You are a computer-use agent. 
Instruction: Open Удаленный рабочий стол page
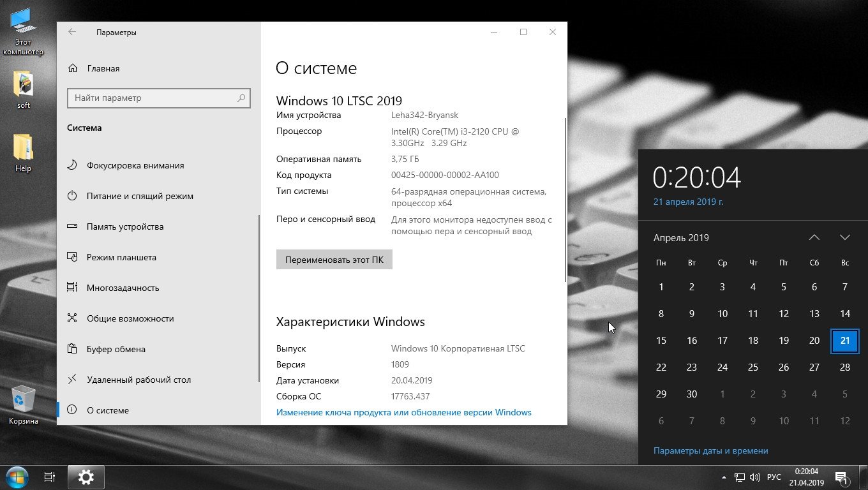coord(158,380)
